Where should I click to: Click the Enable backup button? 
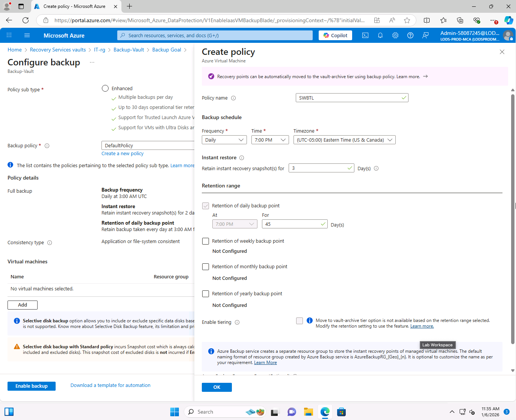click(x=32, y=386)
